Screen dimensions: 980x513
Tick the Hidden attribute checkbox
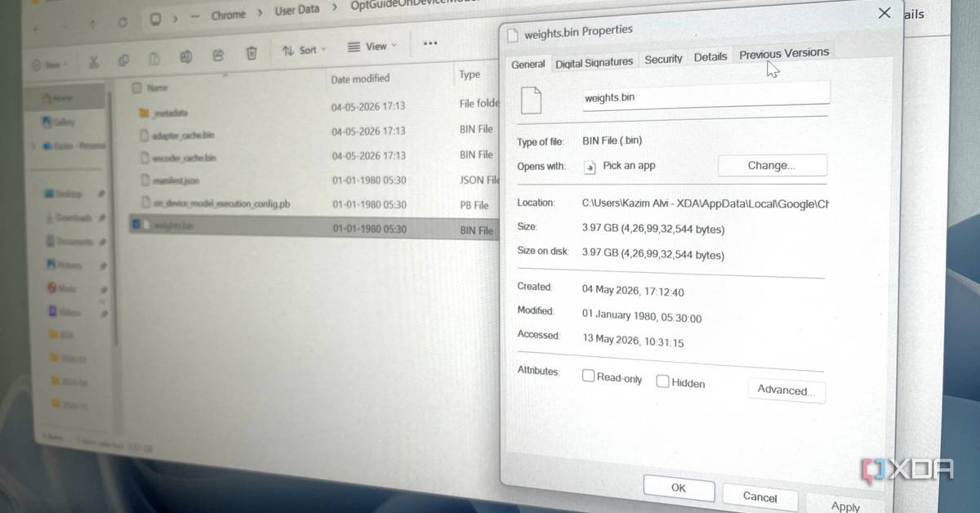click(662, 381)
